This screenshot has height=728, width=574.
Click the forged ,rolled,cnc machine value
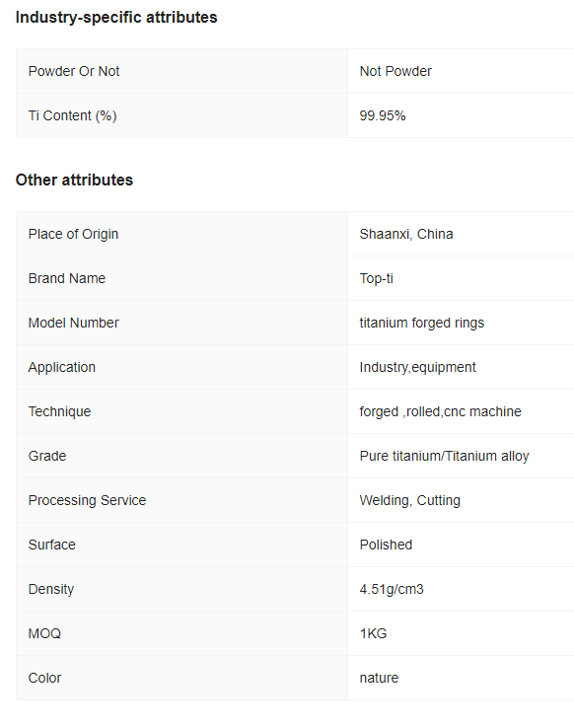coord(440,411)
